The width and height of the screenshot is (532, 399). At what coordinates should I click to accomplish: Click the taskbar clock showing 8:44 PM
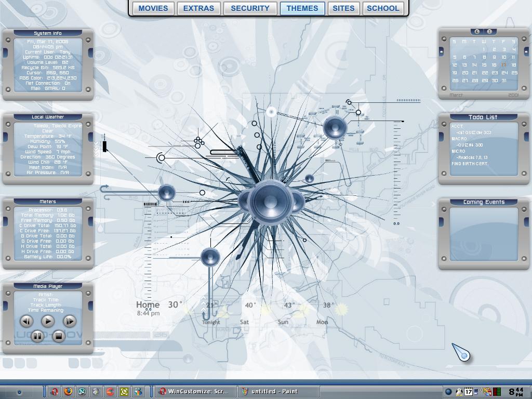516,392
